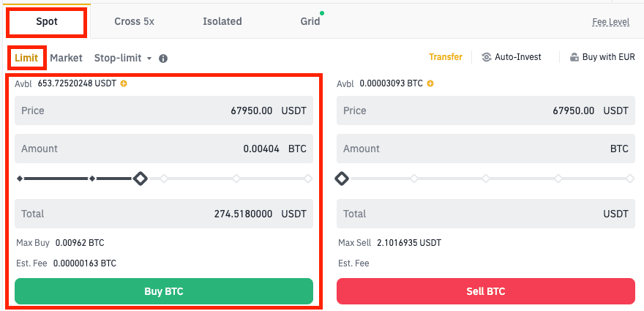Click the sell slider diamond handle
644x311 pixels.
[341, 179]
